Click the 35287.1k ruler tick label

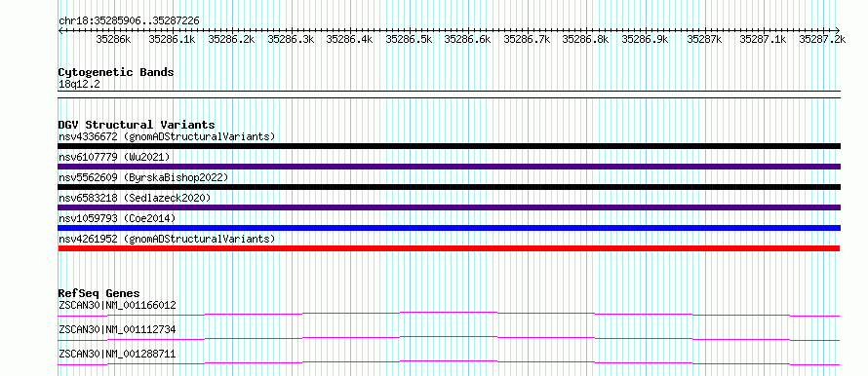point(763,39)
